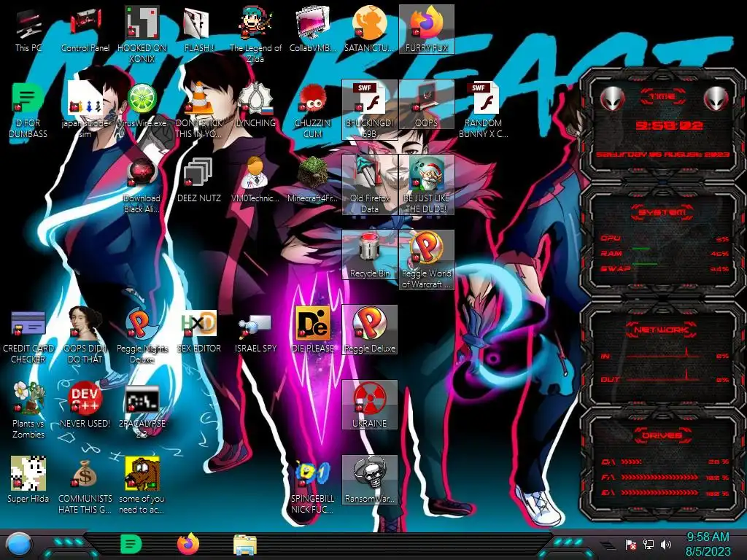
Task: Open green chat app pinned on taskbar
Action: click(131, 544)
